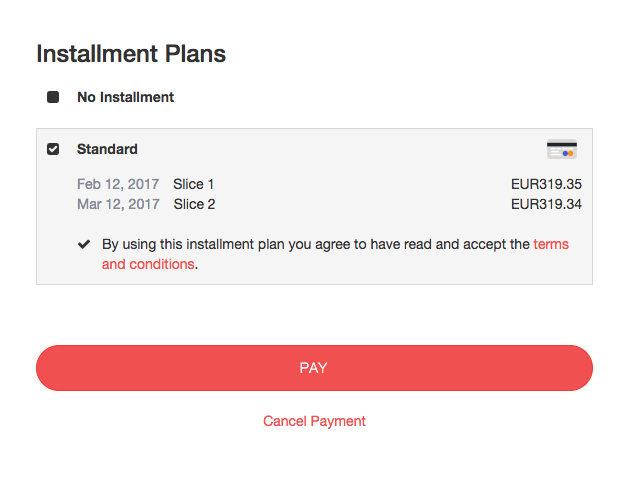Click the Installment Plans heading
This screenshot has width=629, height=486.
[131, 54]
